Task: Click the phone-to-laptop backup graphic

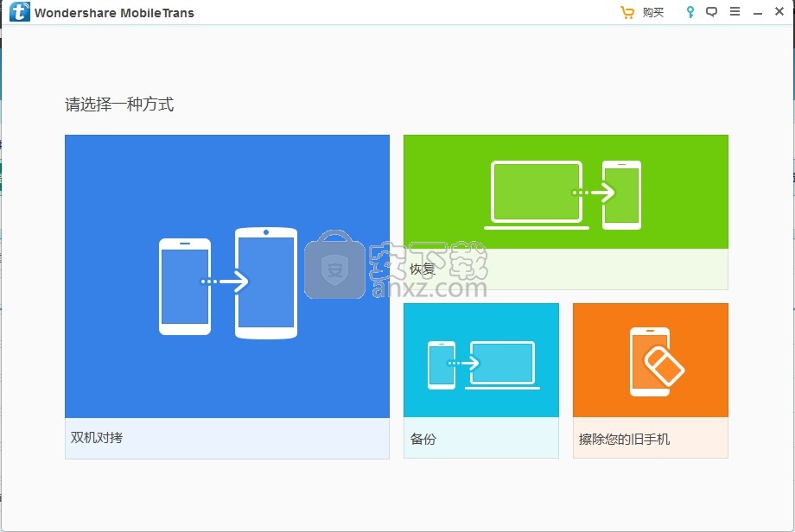Action: click(x=481, y=364)
